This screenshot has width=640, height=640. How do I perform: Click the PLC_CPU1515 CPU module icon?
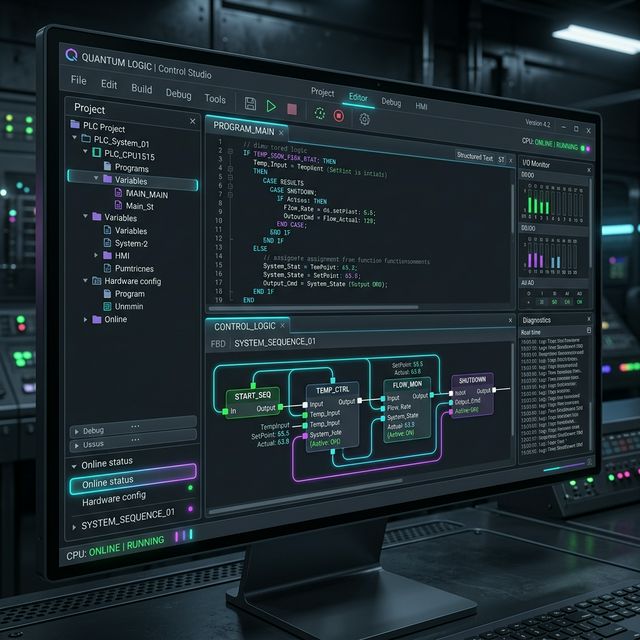coord(97,152)
